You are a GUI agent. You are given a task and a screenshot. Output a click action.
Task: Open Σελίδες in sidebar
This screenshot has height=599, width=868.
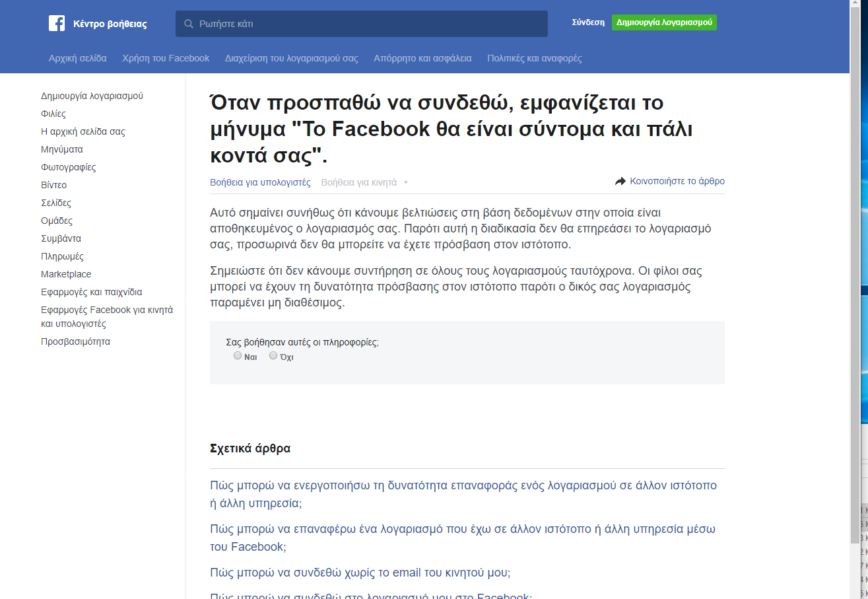click(56, 203)
